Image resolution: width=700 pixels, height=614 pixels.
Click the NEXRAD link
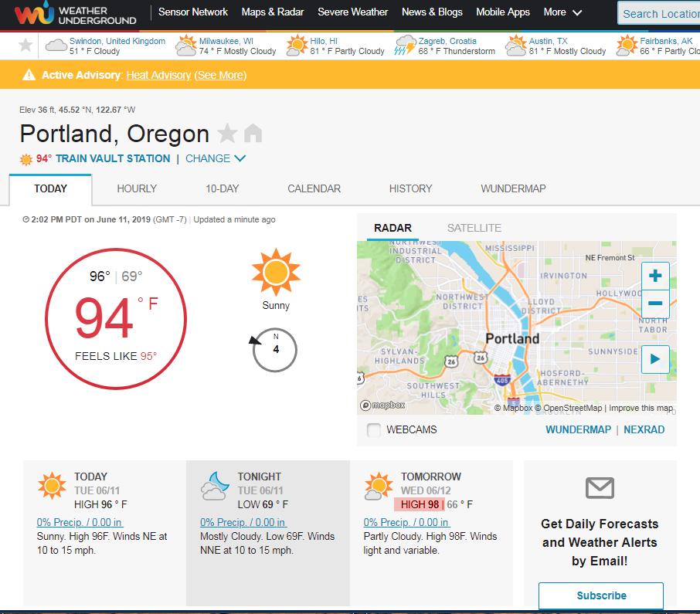[x=644, y=429]
